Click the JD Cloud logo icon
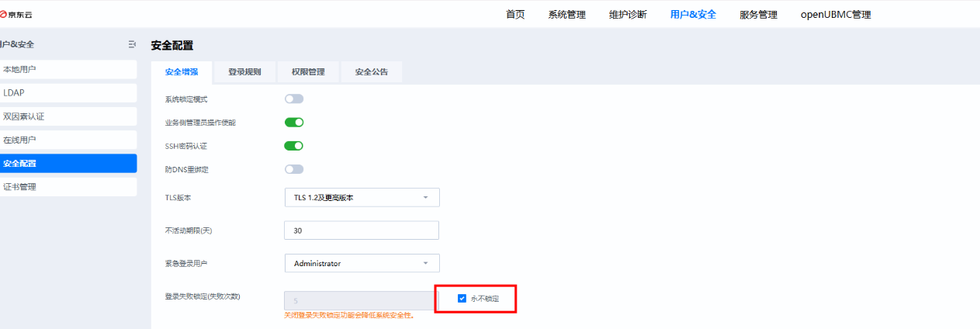 [x=5, y=15]
